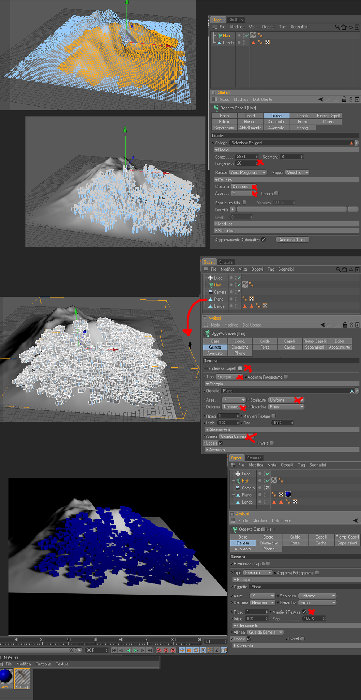
Task: Open the File menu in the middle Object Manager
Action: click(213, 270)
